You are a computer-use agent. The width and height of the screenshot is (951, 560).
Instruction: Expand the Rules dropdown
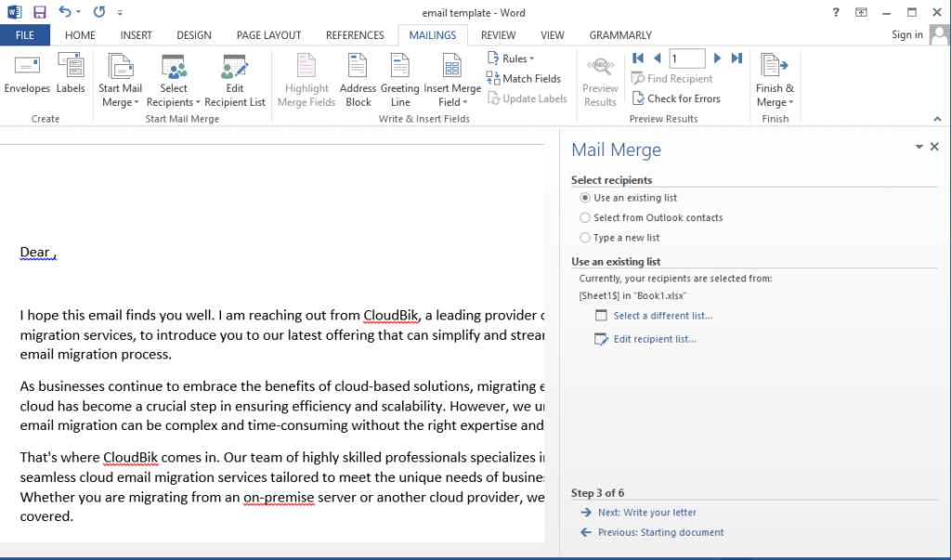click(514, 58)
